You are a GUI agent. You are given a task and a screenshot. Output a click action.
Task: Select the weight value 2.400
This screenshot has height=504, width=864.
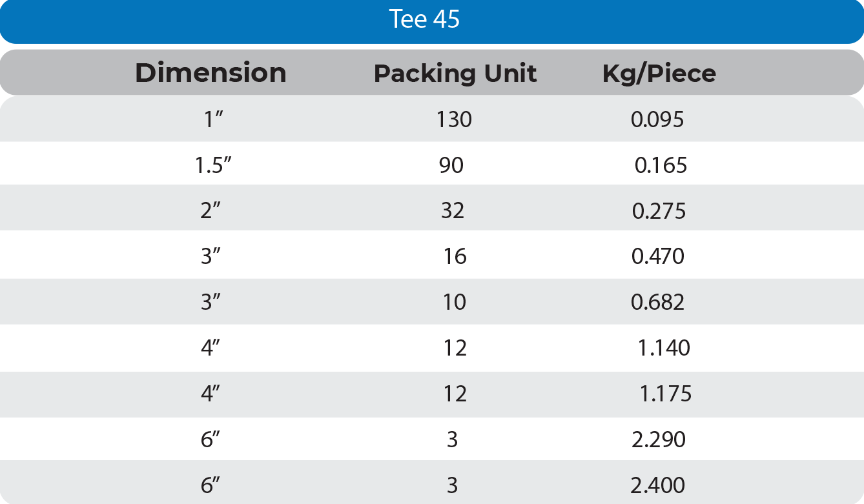658,485
